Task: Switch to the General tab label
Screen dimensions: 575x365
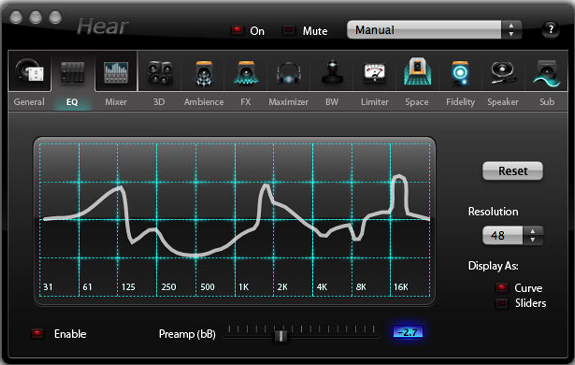Action: pos(29,102)
